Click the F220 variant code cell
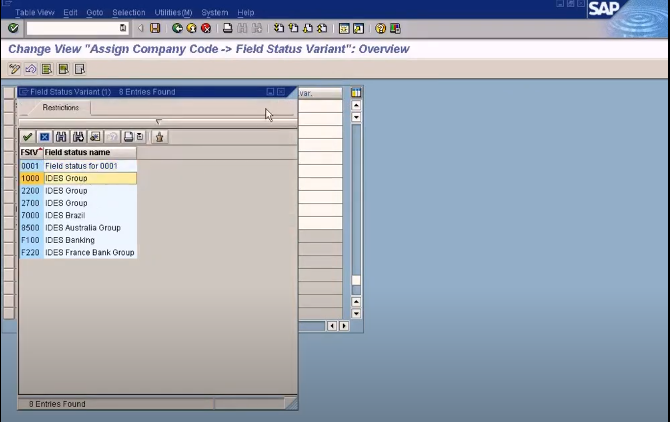670x422 pixels. coord(31,252)
